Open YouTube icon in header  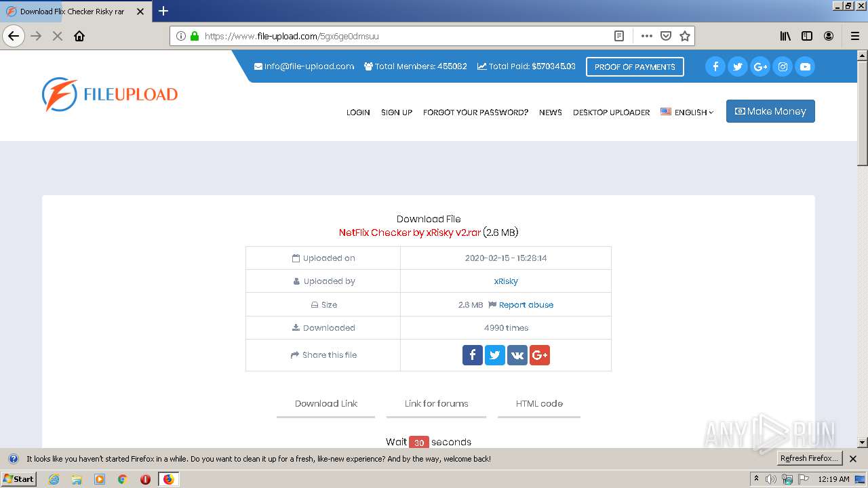click(805, 66)
